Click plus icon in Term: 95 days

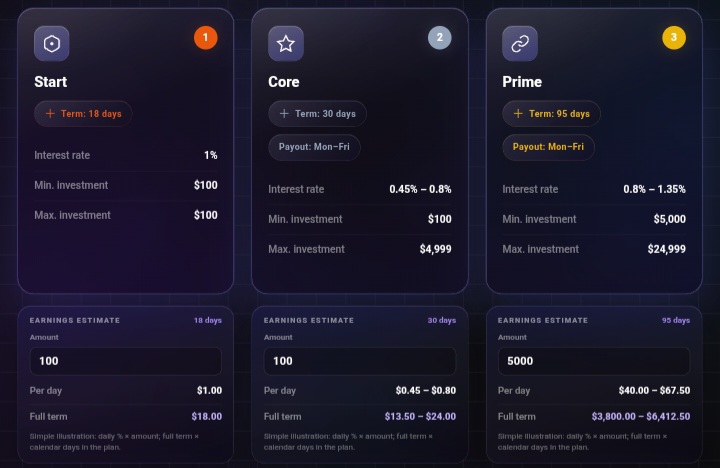(518, 113)
